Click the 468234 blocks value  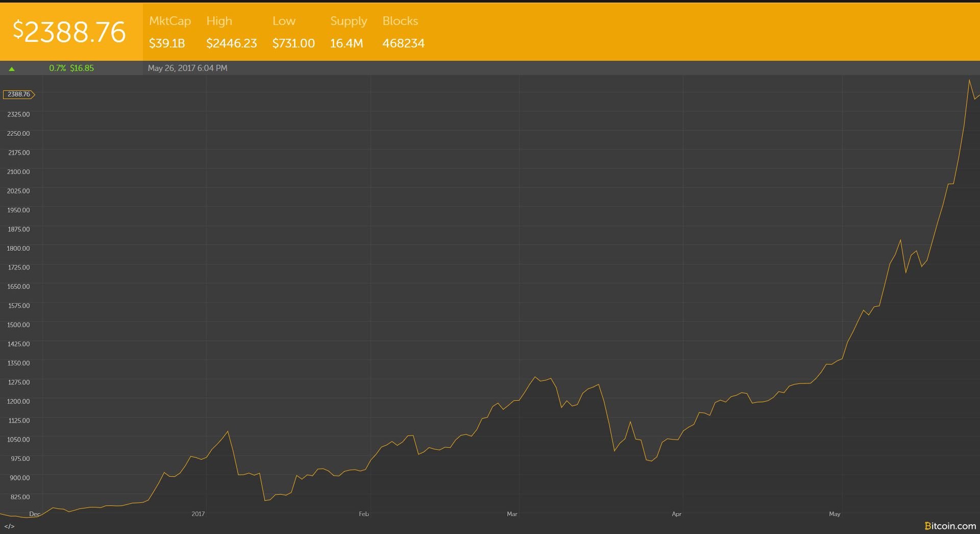(x=404, y=43)
